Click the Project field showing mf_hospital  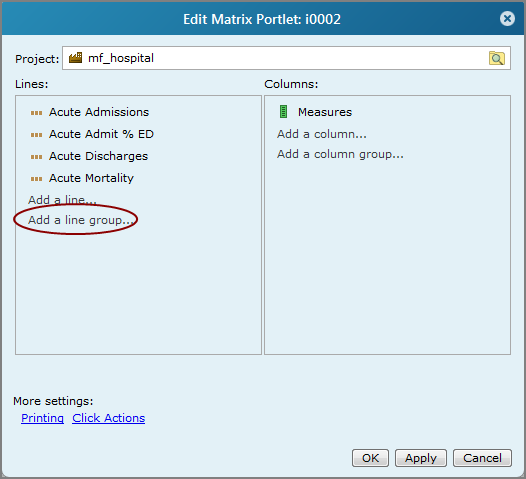tap(286, 58)
